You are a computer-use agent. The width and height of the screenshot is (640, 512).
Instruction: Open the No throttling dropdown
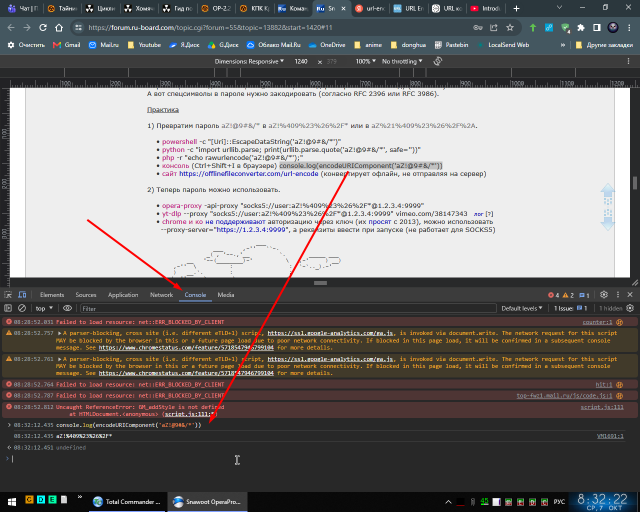coord(402,61)
